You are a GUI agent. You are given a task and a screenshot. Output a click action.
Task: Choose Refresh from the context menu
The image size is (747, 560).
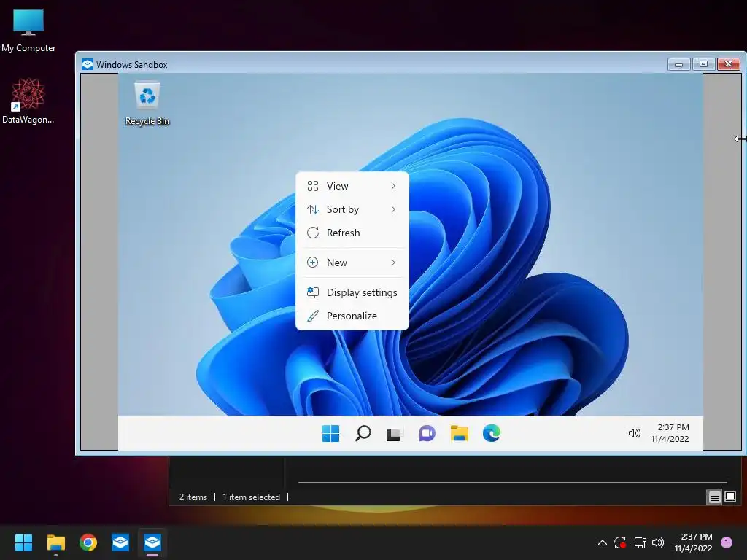point(352,233)
